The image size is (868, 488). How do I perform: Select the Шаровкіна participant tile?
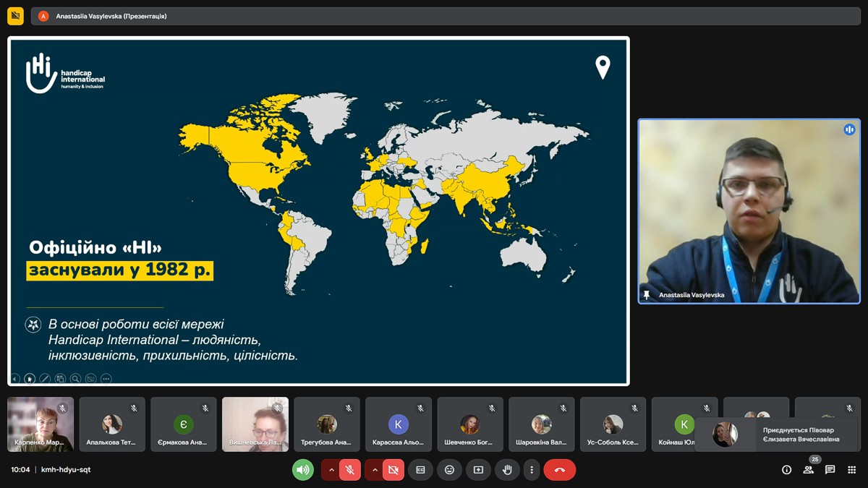tap(542, 424)
